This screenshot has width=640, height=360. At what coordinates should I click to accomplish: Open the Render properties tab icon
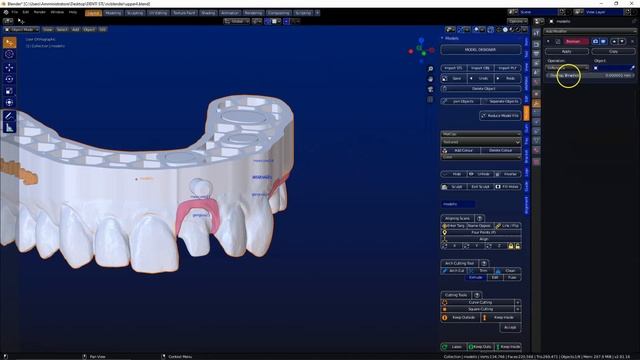[536, 44]
